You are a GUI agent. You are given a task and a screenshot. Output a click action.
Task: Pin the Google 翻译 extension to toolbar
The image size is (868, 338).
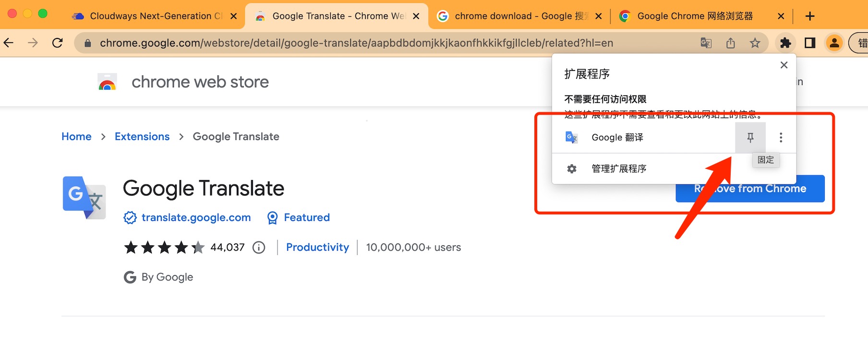750,138
